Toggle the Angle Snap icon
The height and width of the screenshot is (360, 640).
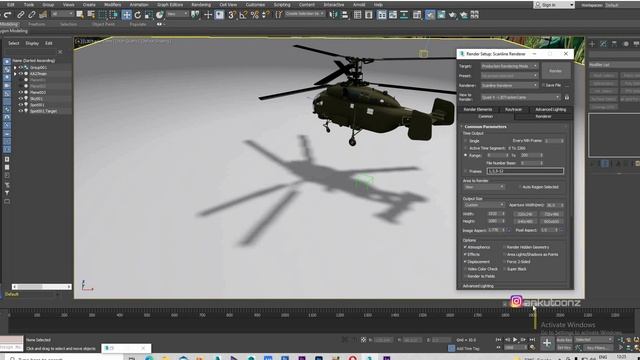243,15
